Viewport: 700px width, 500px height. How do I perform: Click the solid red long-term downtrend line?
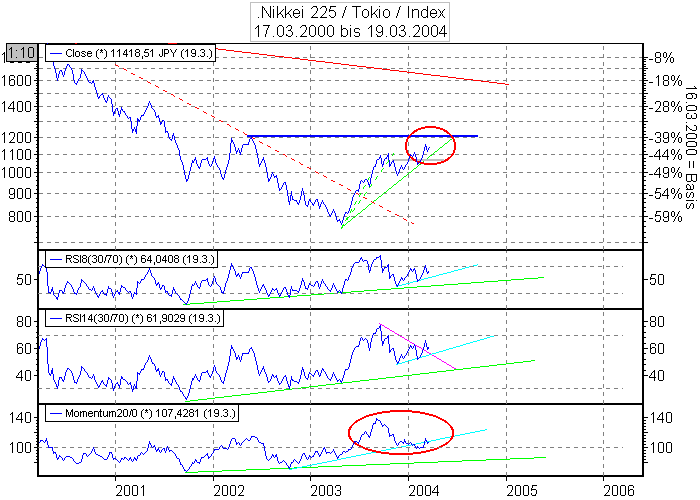pyautogui.click(x=362, y=66)
